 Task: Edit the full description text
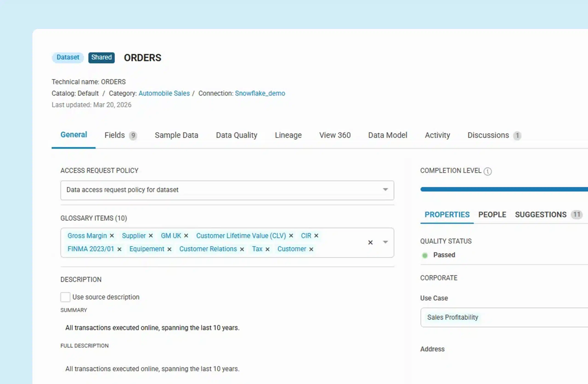[153, 369]
